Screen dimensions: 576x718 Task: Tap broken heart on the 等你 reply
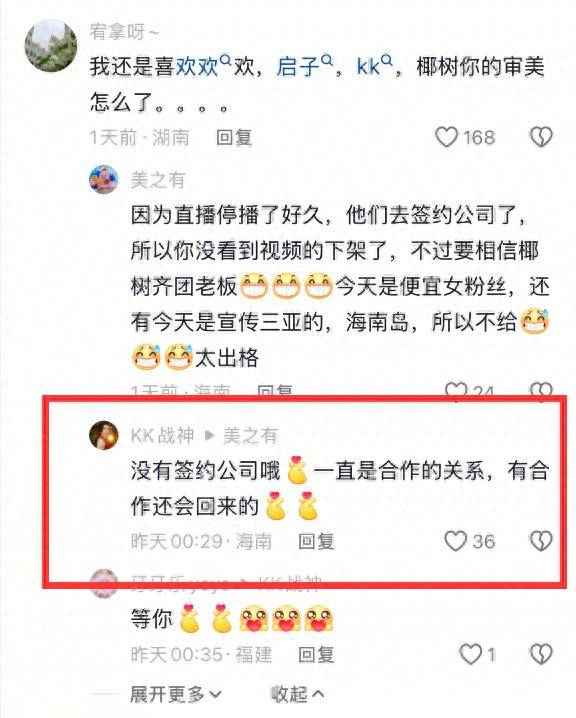point(541,654)
